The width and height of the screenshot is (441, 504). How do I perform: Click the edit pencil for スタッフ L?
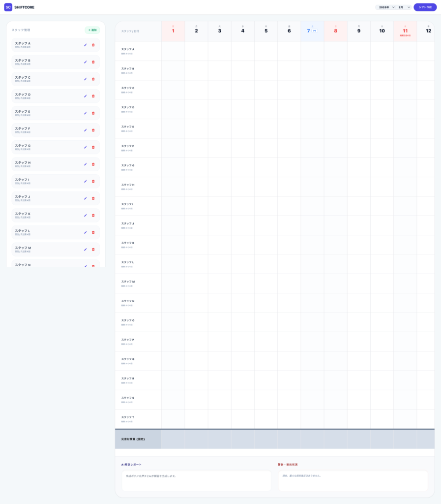tap(85, 232)
